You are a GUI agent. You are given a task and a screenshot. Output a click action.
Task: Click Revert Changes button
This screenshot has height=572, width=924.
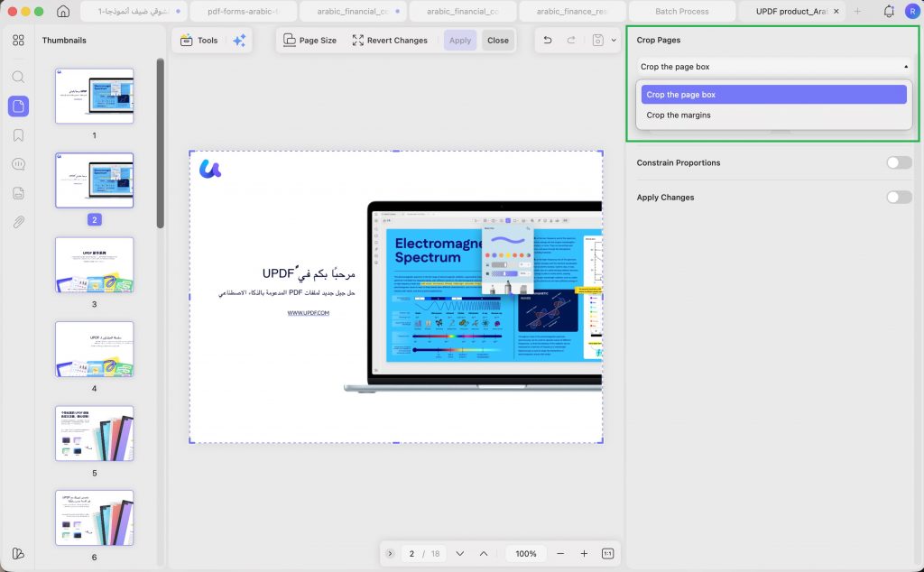(390, 40)
